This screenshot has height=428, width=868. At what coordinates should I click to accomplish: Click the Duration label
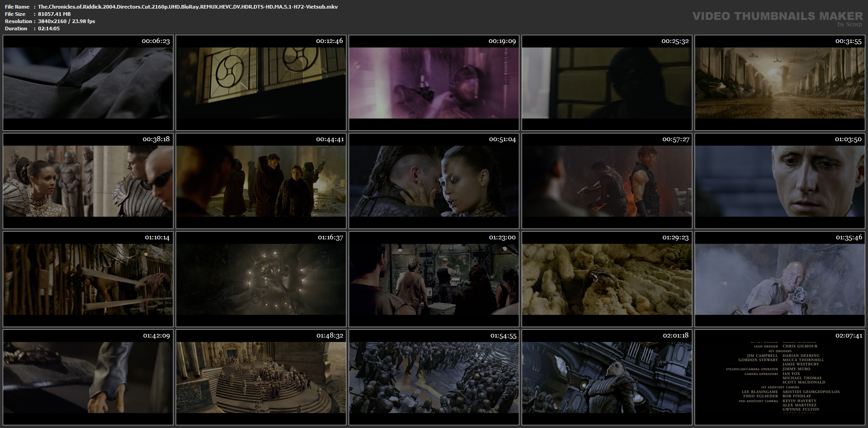16,29
